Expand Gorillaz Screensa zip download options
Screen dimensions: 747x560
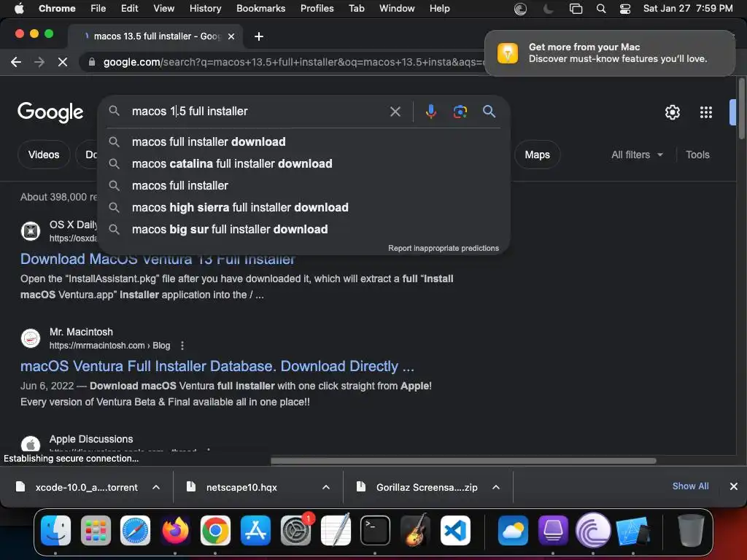coord(496,487)
